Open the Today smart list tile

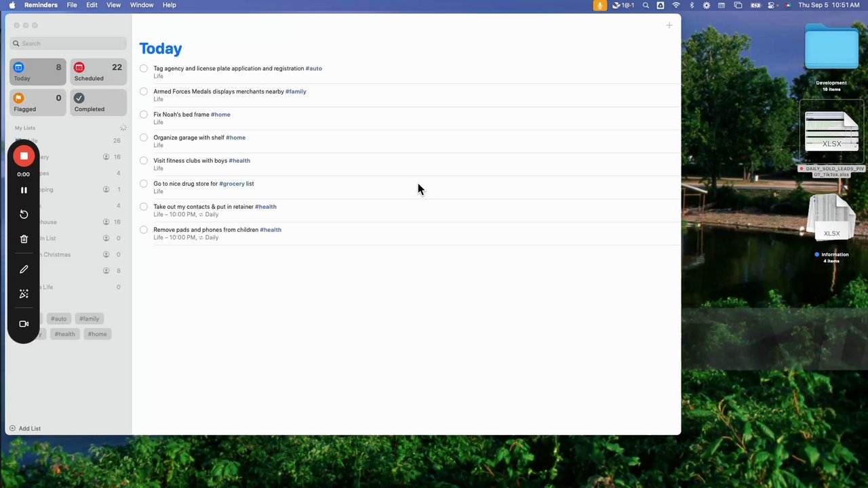coord(37,72)
